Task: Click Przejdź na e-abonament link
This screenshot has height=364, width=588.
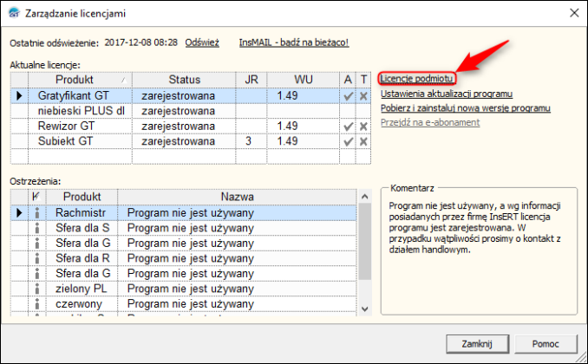Action: click(x=430, y=122)
